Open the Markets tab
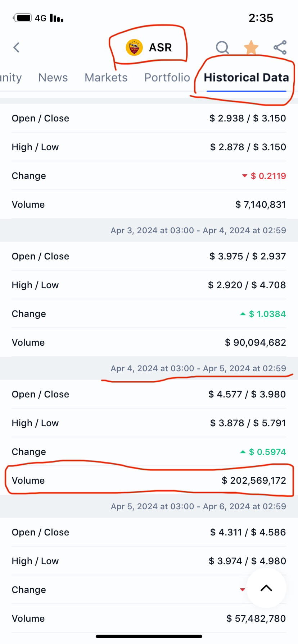The image size is (298, 644). point(106,78)
